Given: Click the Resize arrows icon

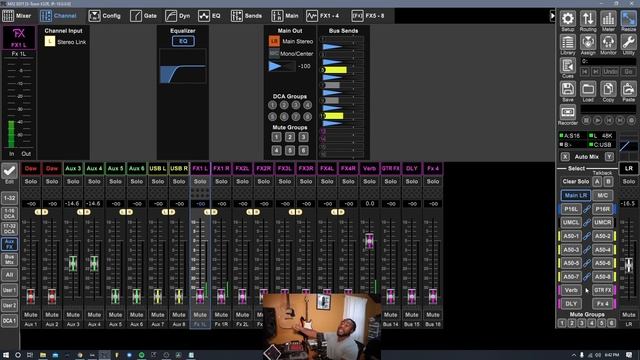Looking at the screenshot, I should pos(629,18).
